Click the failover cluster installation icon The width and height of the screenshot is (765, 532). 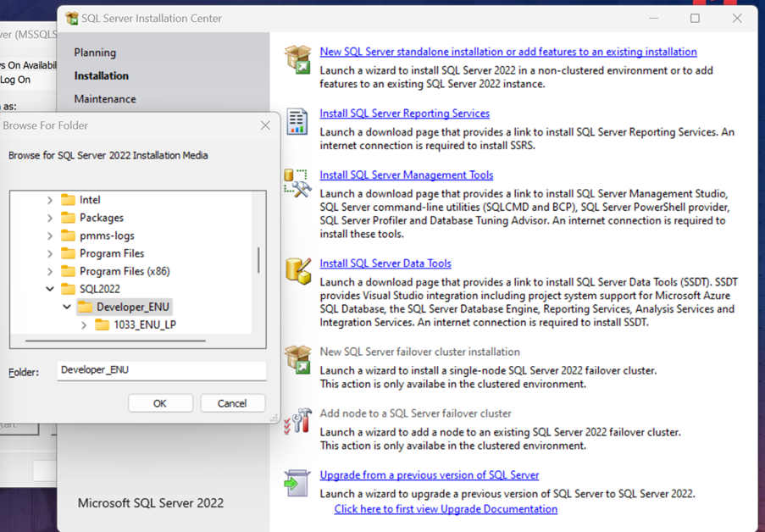pyautogui.click(x=297, y=358)
